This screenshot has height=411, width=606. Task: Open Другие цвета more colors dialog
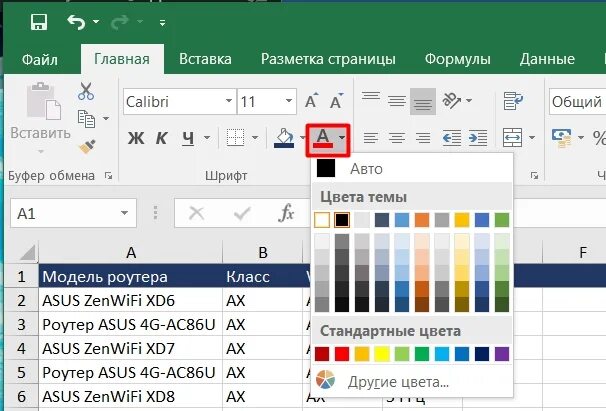[412, 382]
